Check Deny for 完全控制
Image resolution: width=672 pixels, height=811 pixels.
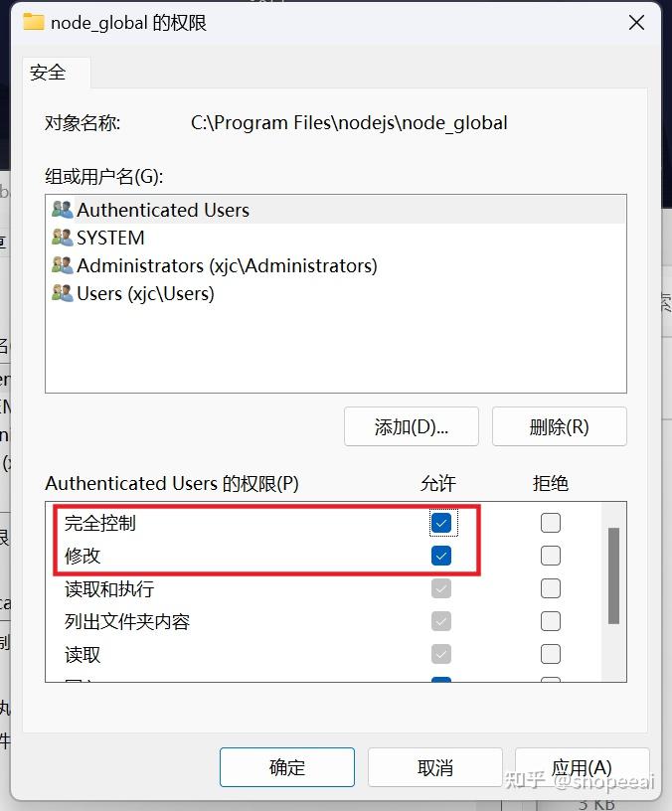tap(551, 523)
